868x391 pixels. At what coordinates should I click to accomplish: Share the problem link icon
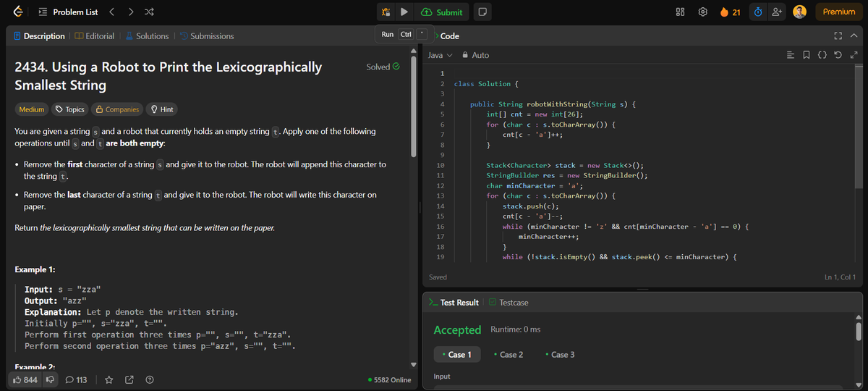click(129, 379)
